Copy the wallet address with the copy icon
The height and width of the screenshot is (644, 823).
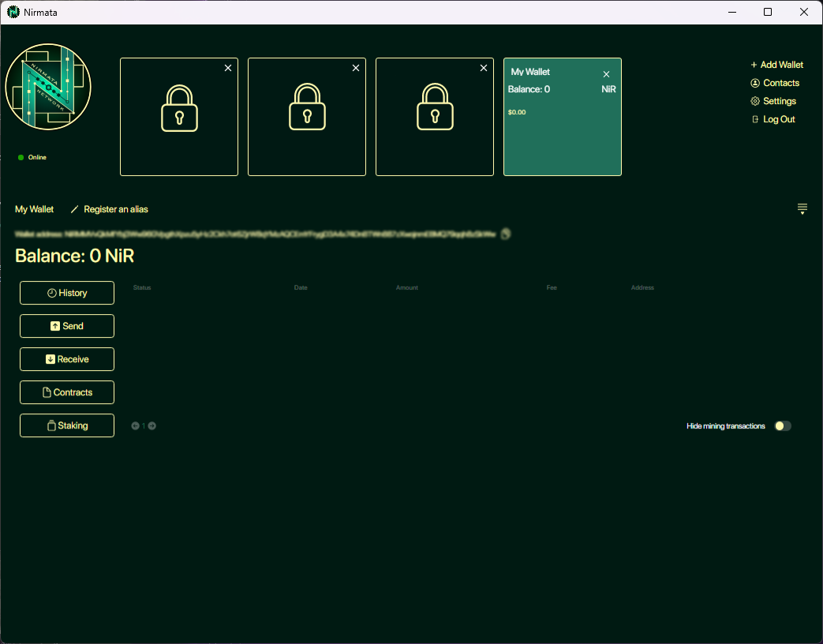(x=505, y=234)
